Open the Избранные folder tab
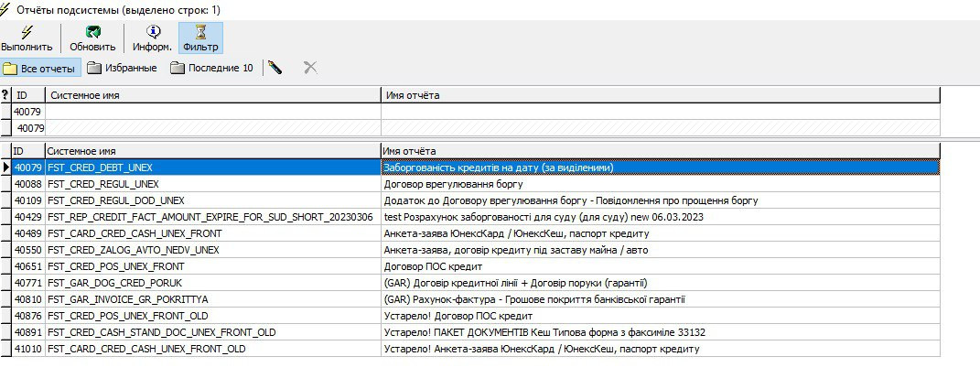 click(x=122, y=68)
